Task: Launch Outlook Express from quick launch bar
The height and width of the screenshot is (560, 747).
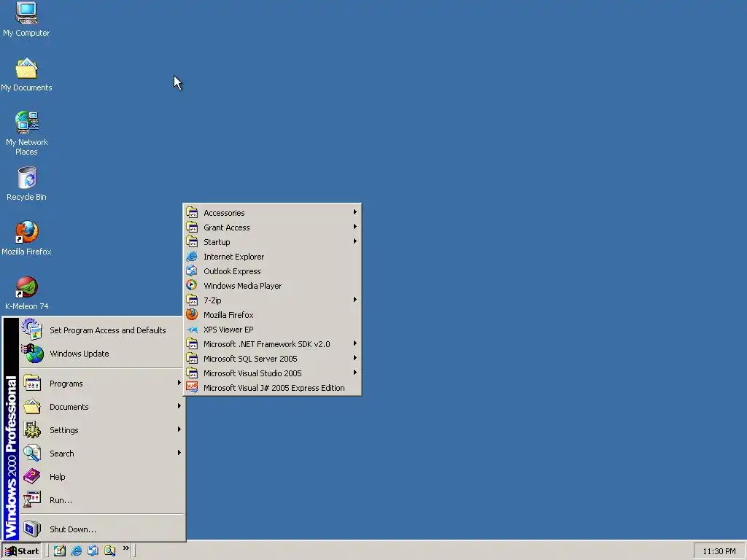Action: click(93, 551)
